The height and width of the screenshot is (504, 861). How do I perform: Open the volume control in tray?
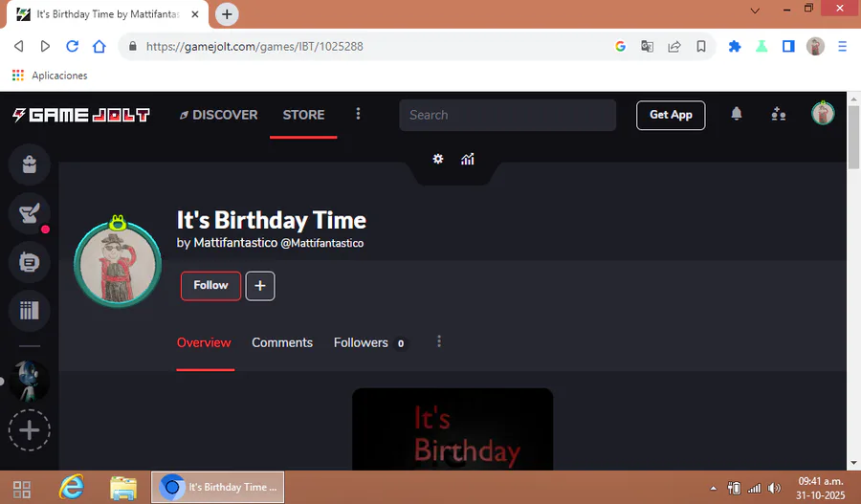(774, 488)
